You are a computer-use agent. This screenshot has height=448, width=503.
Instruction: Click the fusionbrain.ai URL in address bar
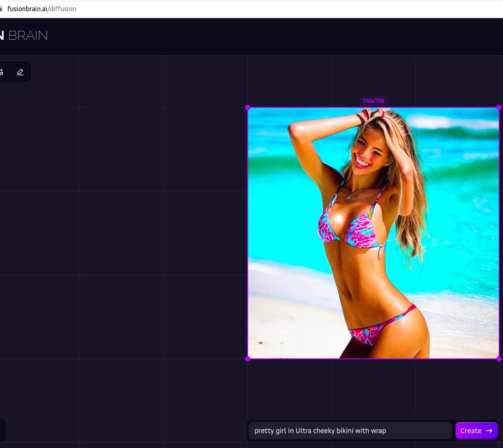point(42,9)
